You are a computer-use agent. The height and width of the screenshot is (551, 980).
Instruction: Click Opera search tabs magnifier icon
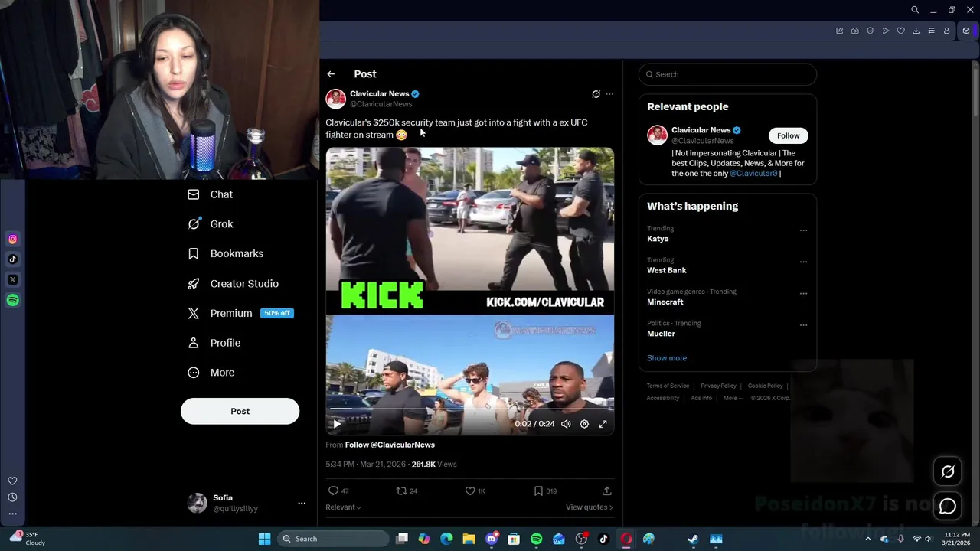pyautogui.click(x=914, y=10)
